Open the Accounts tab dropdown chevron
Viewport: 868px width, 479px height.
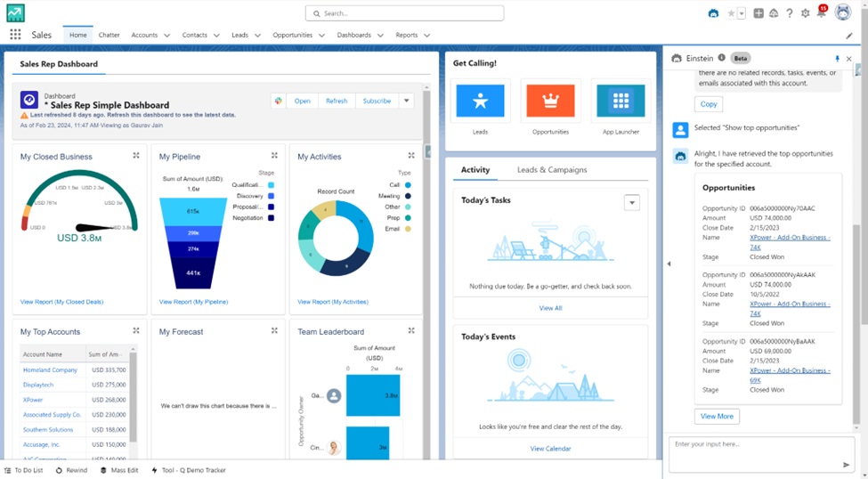pyautogui.click(x=166, y=36)
